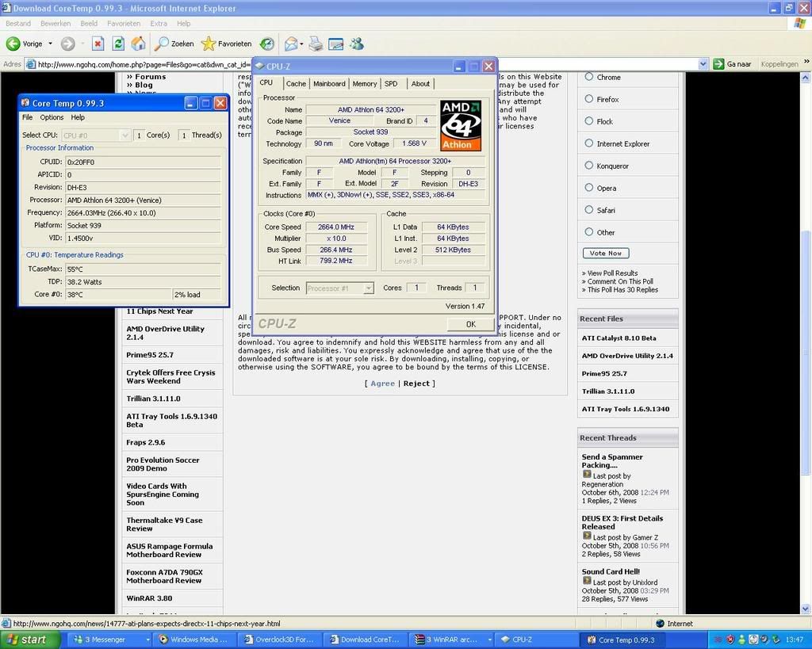This screenshot has width=812, height=649.
Task: Switch to the SPD tab in CPU-Z
Action: 391,84
